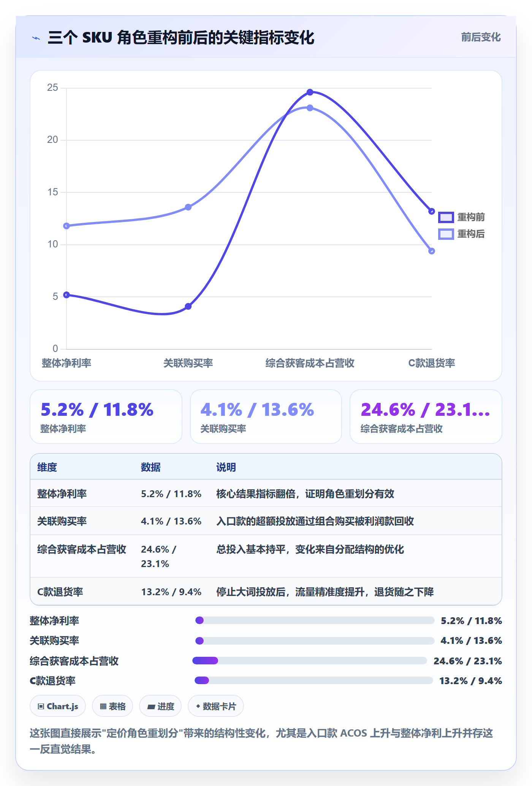Click the C款退货率 table row name
The width and height of the screenshot is (532, 786).
pyautogui.click(x=60, y=592)
